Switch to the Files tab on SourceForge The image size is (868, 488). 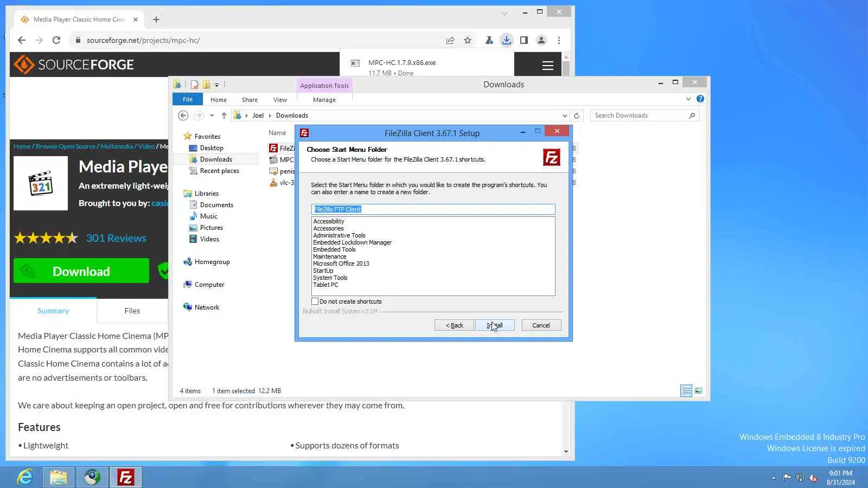click(x=132, y=311)
